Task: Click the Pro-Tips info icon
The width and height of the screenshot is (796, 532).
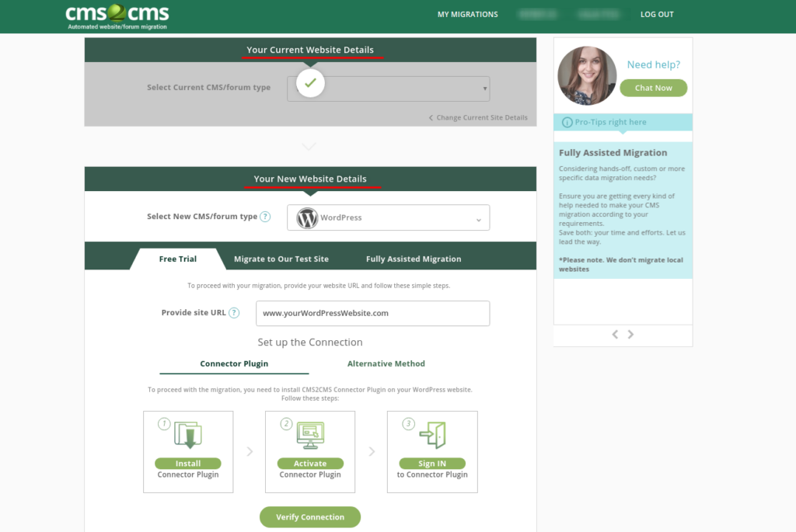Action: (567, 122)
